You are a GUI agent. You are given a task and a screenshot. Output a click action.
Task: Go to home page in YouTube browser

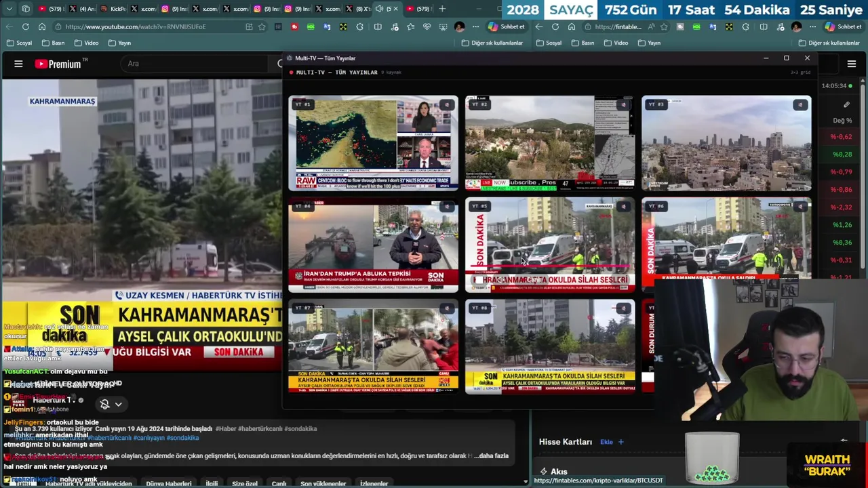click(x=41, y=26)
